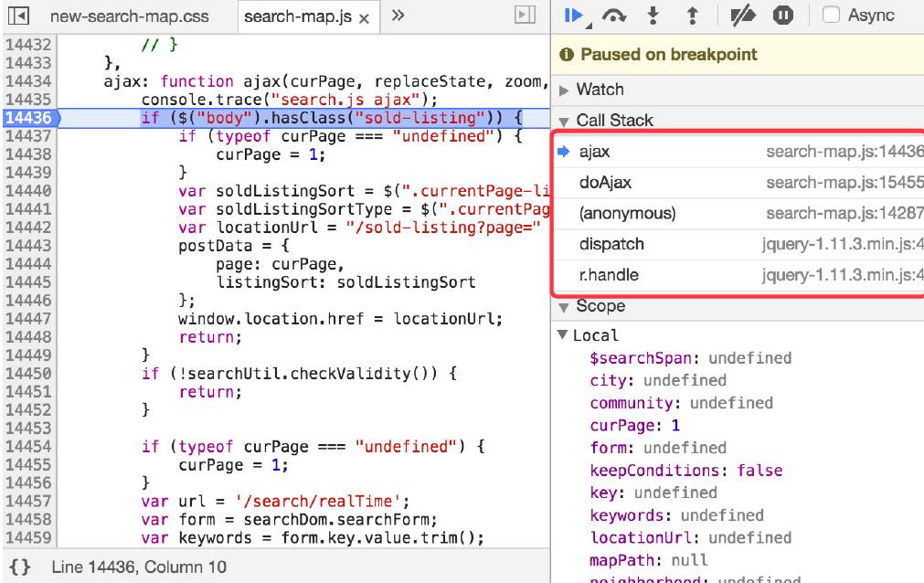Click the community: undefined variable
The width and height of the screenshot is (924, 583).
coord(682,403)
